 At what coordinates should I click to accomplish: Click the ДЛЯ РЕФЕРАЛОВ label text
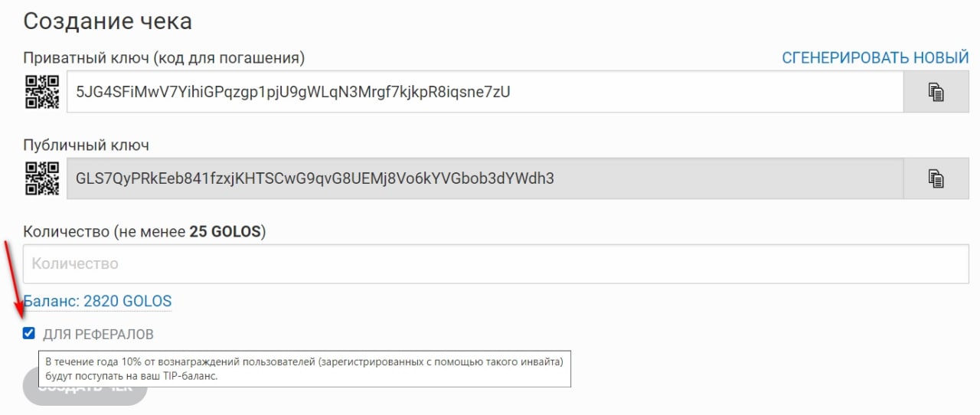coord(98,335)
